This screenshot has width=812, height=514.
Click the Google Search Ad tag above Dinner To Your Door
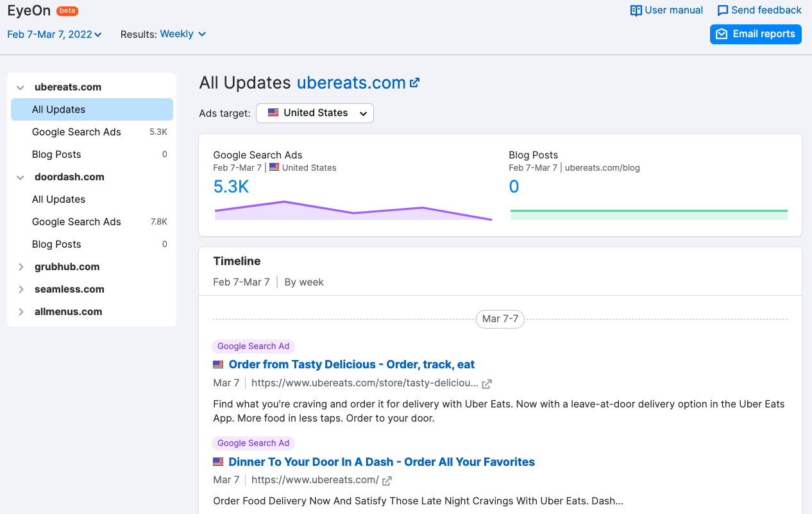253,443
